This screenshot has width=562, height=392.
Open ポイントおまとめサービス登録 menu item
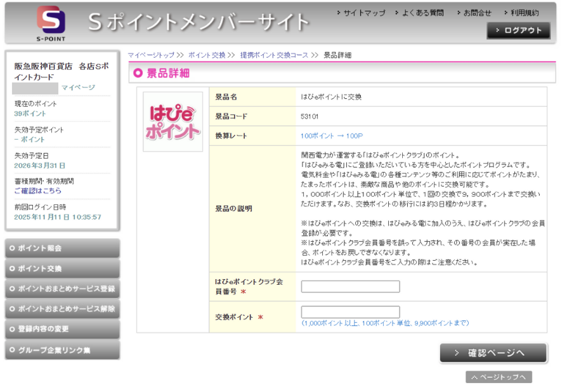(x=62, y=289)
